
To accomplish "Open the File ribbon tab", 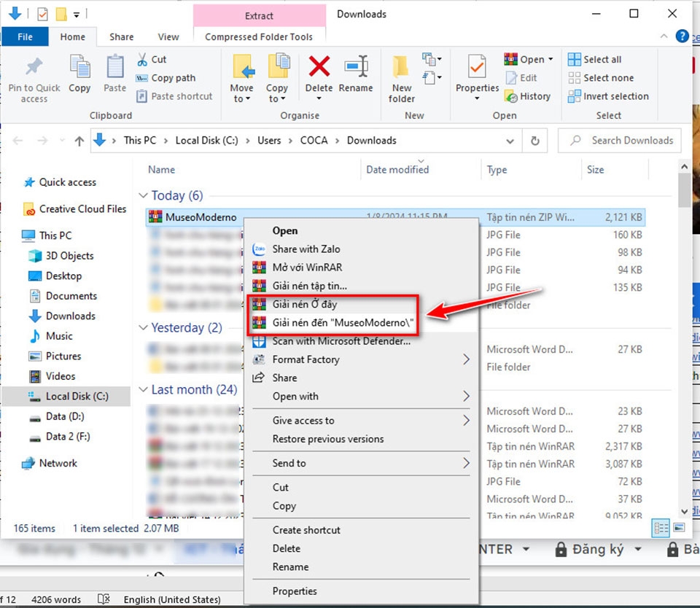I will pos(25,36).
